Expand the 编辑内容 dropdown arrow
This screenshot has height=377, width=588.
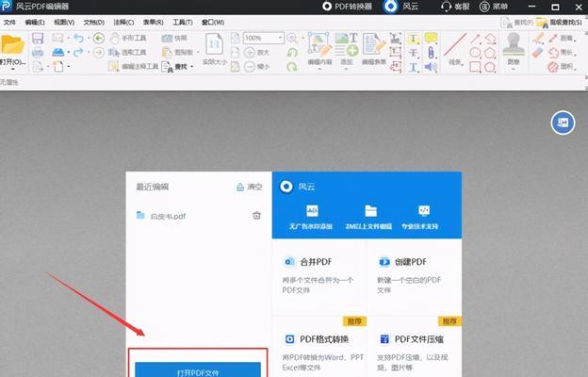319,69
